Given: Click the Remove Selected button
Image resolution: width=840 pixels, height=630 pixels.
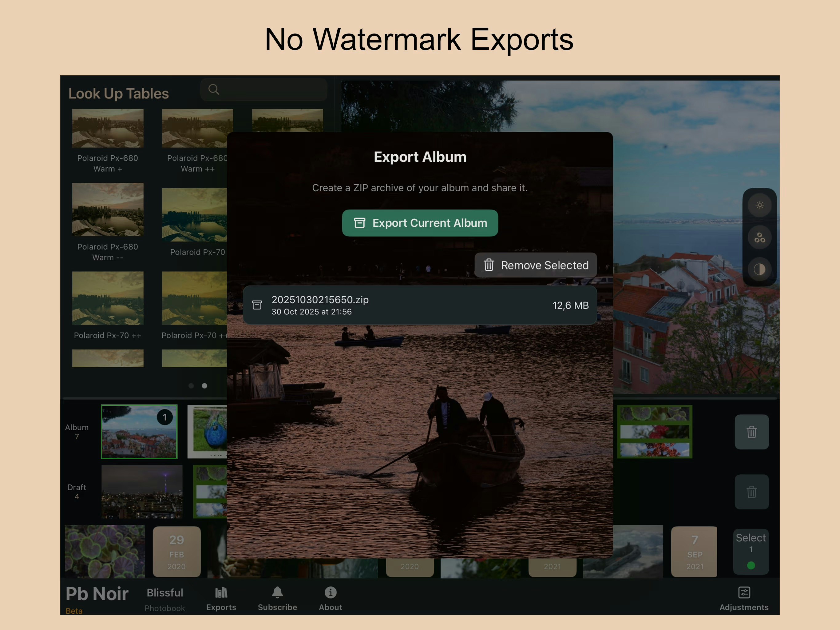Looking at the screenshot, I should (x=535, y=265).
